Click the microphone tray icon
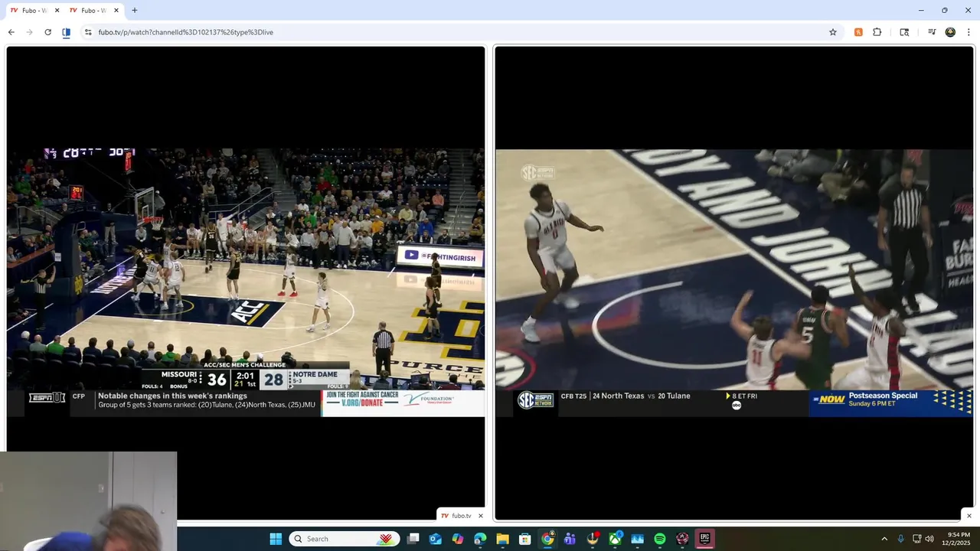 [x=900, y=539]
